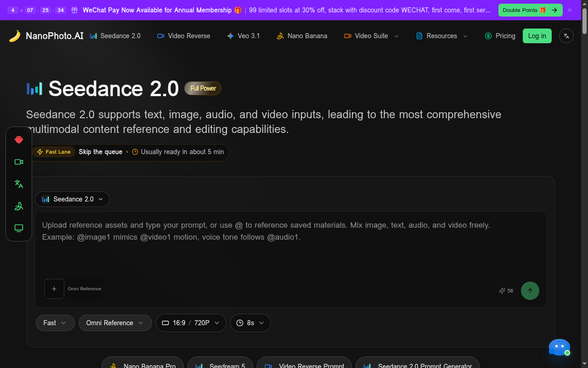Click the plus add reference box
The image size is (588, 368).
click(x=54, y=289)
